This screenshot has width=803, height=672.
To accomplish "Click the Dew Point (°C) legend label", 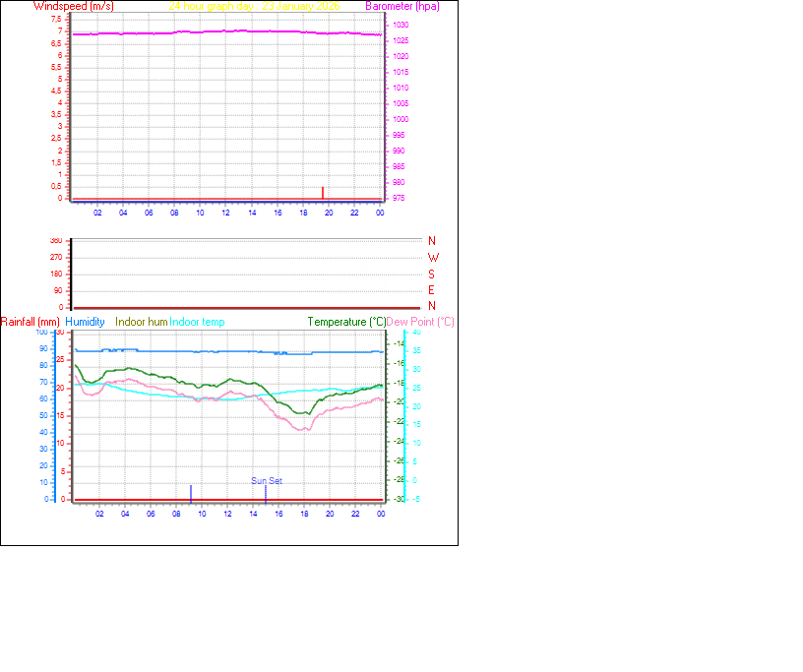I will [418, 322].
